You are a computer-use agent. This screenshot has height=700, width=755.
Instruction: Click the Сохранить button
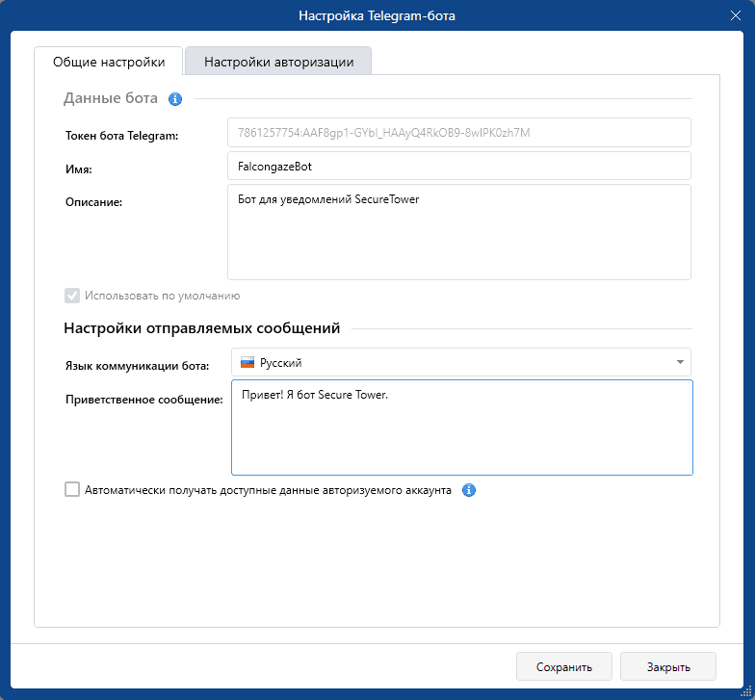[x=564, y=666]
